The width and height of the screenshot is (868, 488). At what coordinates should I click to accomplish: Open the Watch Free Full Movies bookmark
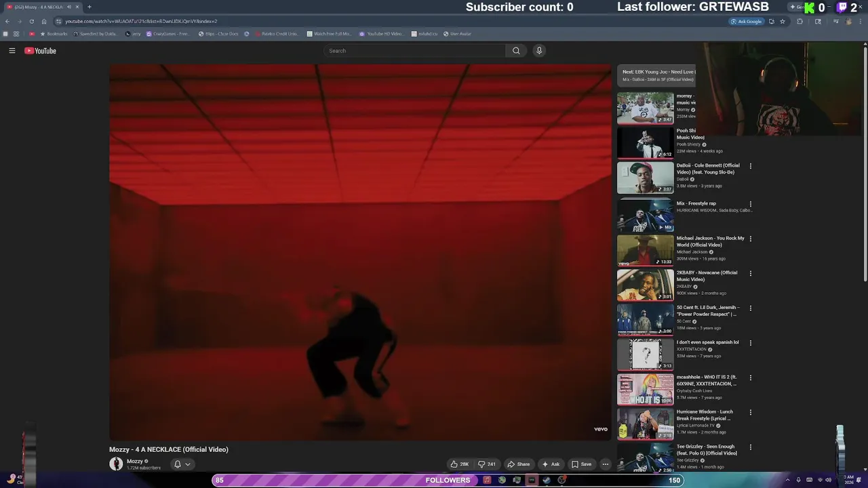click(x=329, y=34)
